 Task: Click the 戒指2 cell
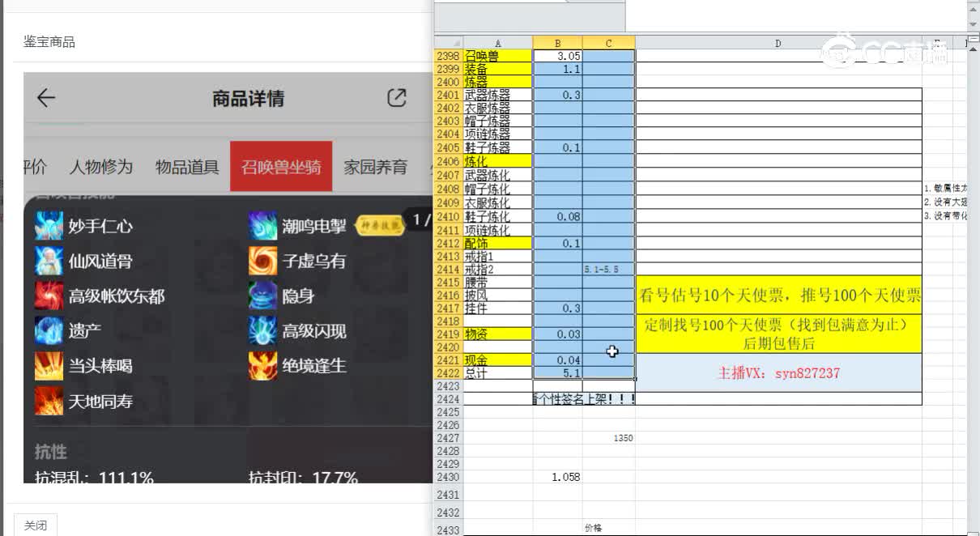(x=497, y=269)
